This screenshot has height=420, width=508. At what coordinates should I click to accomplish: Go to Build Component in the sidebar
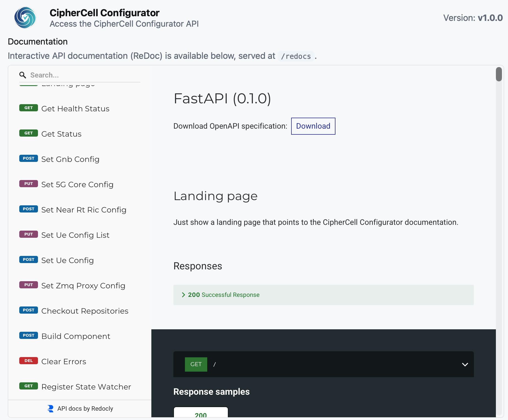pos(76,336)
